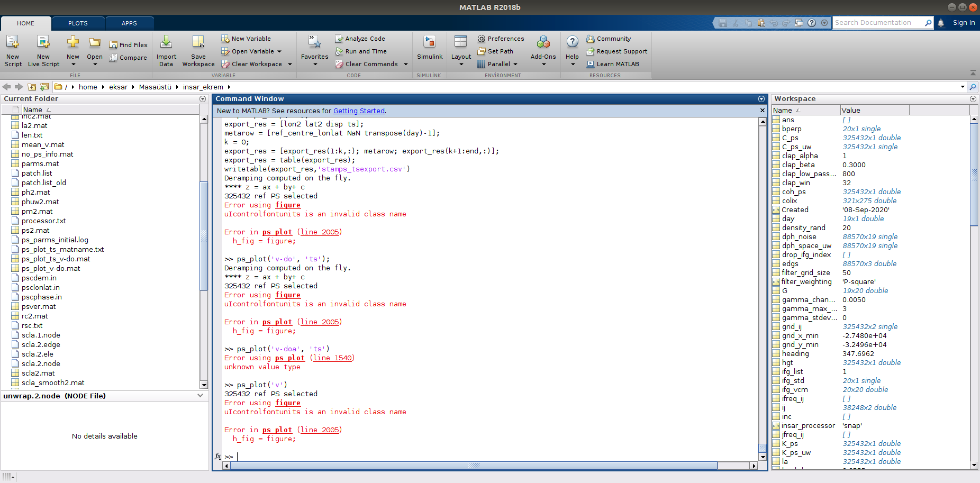980x483 pixels.
Task: Click the Current Folder vertical scrollbar
Action: pyautogui.click(x=204, y=236)
